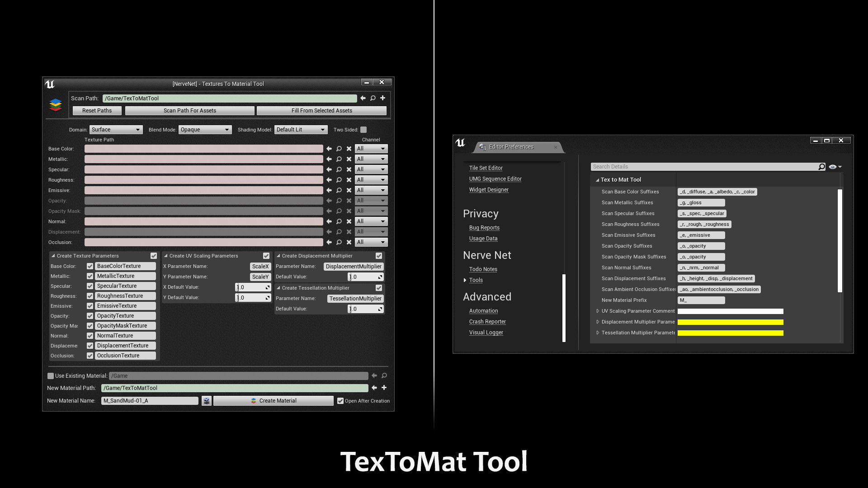This screenshot has height=488, width=868.
Task: Click the Base Color row magnifier icon
Action: pos(339,149)
